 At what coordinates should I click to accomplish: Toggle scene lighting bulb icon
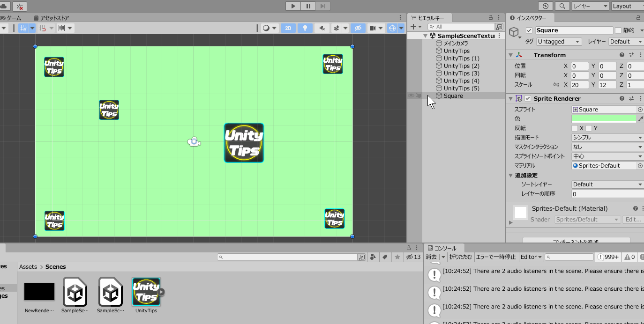[x=305, y=28]
